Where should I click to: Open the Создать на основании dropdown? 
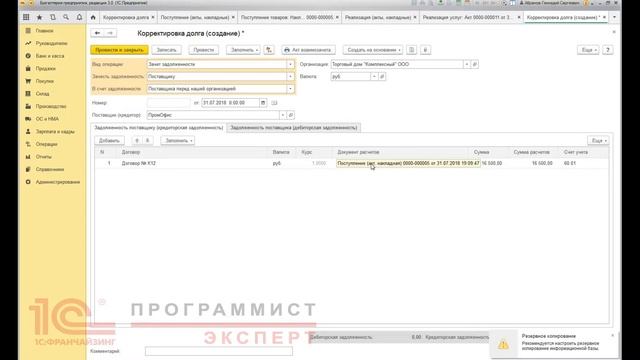373,50
